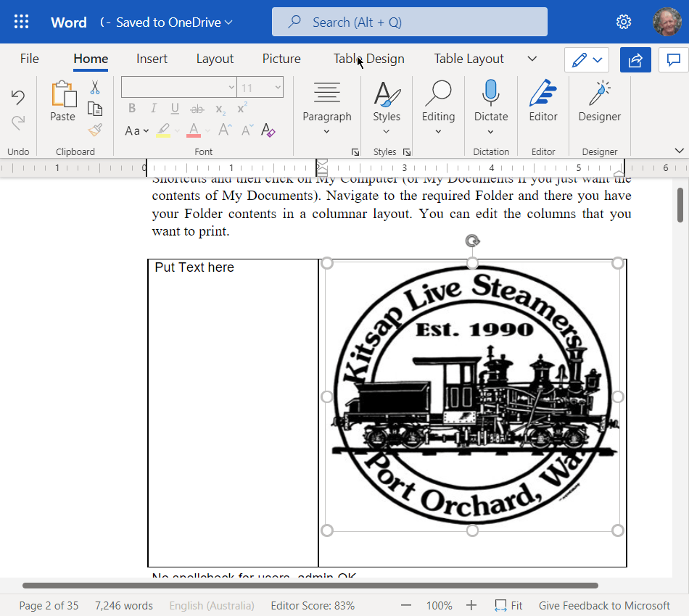Viewport: 689px width, 616px height.
Task: Grow the font size
Action: click(225, 130)
